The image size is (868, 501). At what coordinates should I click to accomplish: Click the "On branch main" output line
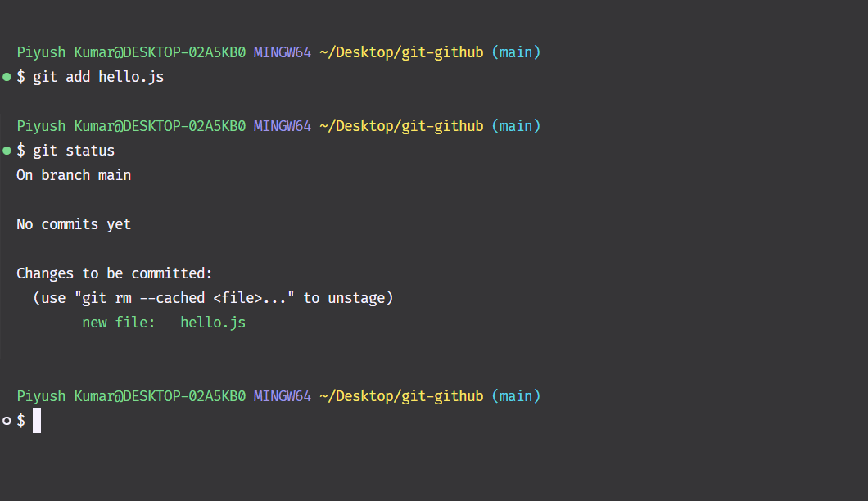coord(74,175)
